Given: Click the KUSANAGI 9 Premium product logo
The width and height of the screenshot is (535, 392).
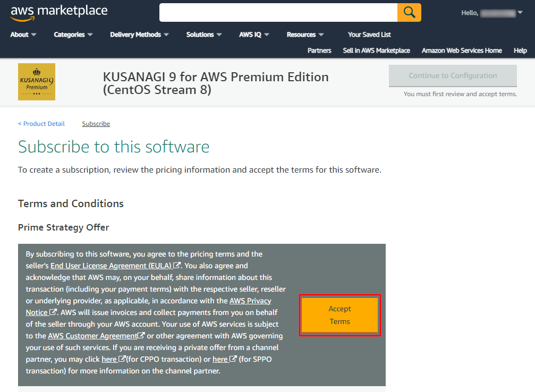Looking at the screenshot, I should 37,82.
